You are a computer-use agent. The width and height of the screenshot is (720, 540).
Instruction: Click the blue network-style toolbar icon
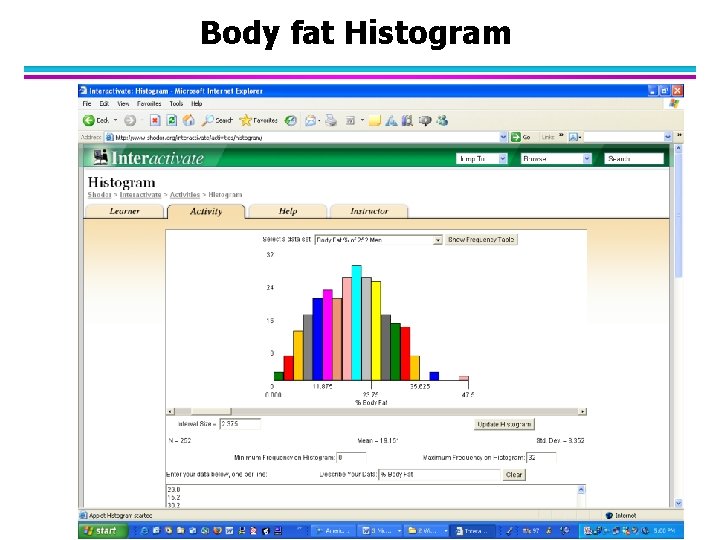(x=391, y=121)
